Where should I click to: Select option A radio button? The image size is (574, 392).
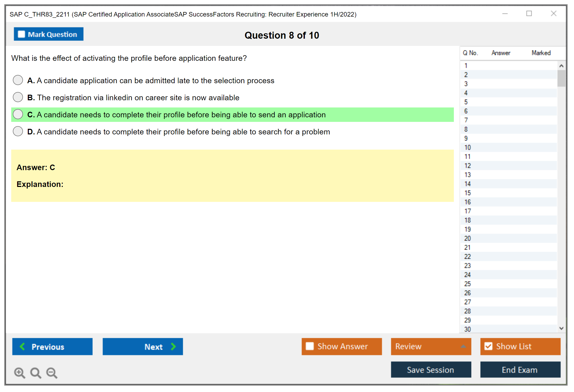pyautogui.click(x=18, y=80)
